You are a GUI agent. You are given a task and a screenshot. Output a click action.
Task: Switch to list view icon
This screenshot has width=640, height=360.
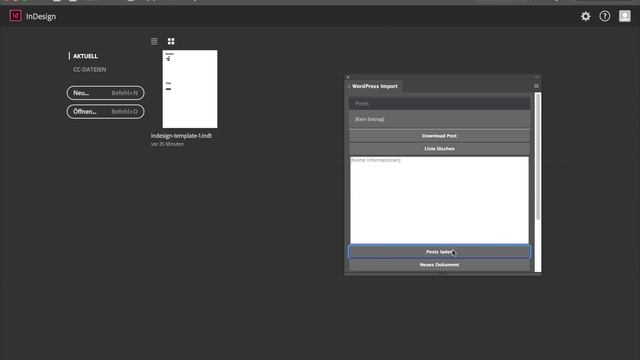pos(154,41)
